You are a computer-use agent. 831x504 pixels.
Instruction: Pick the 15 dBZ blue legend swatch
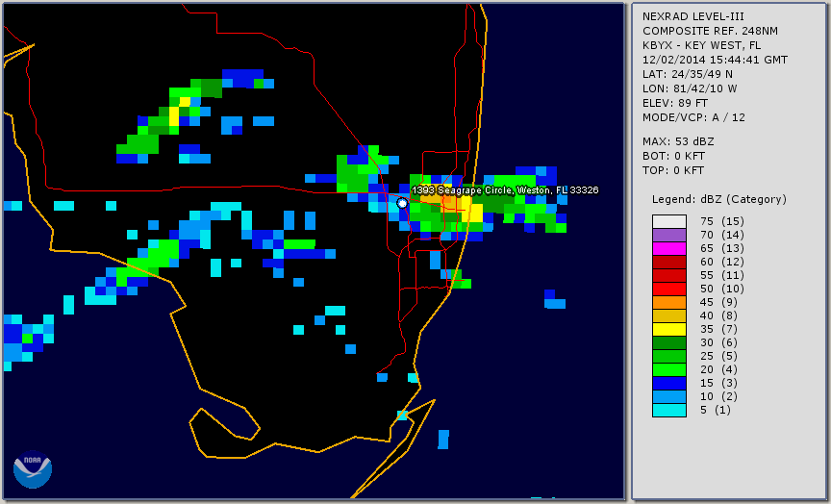pyautogui.click(x=669, y=383)
